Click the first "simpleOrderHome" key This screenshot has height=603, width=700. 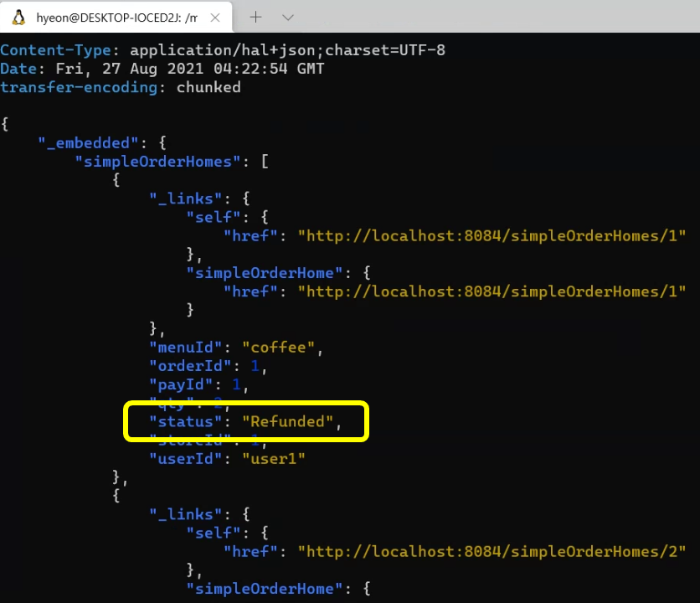(x=265, y=273)
